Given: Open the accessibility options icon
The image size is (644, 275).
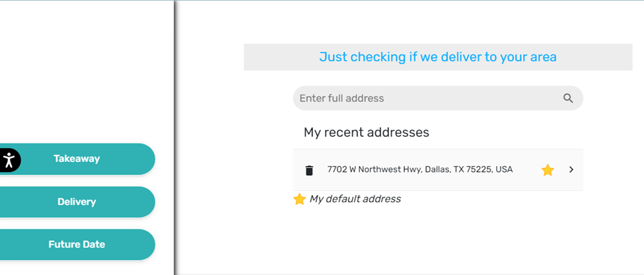Looking at the screenshot, I should [x=9, y=159].
